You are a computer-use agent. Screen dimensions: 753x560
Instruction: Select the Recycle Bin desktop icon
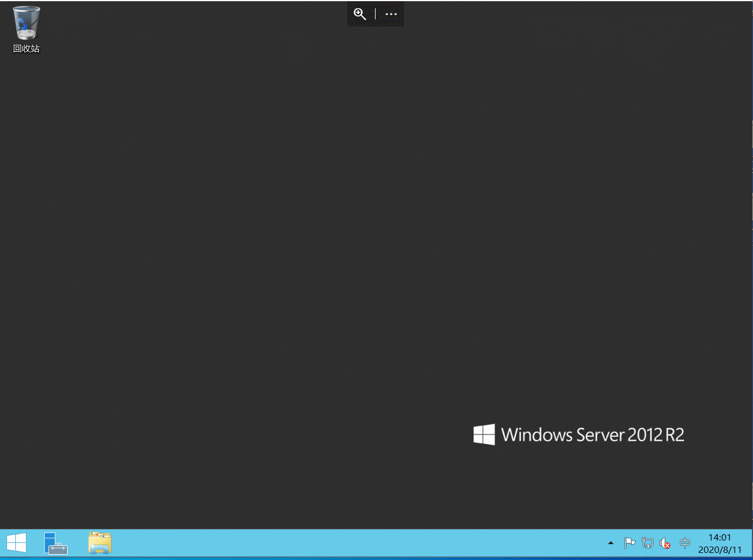click(26, 24)
